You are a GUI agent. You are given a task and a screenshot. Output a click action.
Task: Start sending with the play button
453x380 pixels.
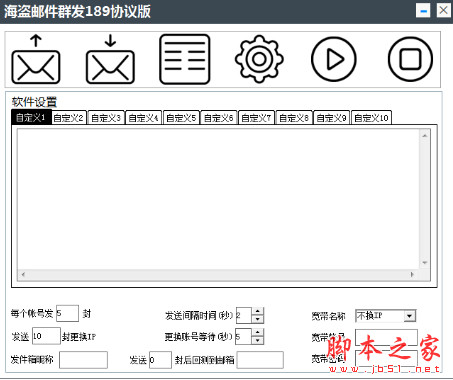click(334, 59)
